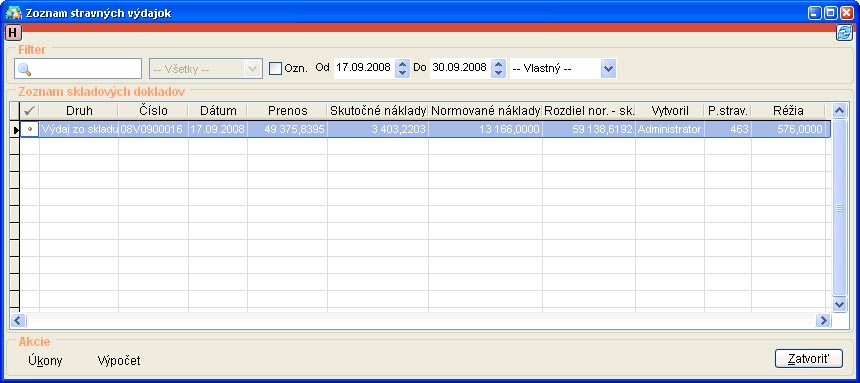Open the -- Všetky -- dropdown
The image size is (860, 383).
204,69
